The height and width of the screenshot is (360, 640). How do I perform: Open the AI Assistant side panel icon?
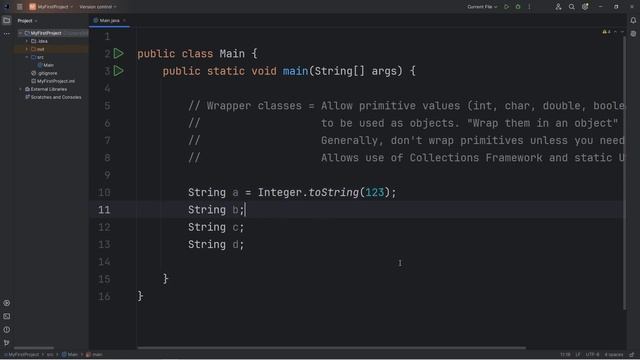(x=633, y=34)
